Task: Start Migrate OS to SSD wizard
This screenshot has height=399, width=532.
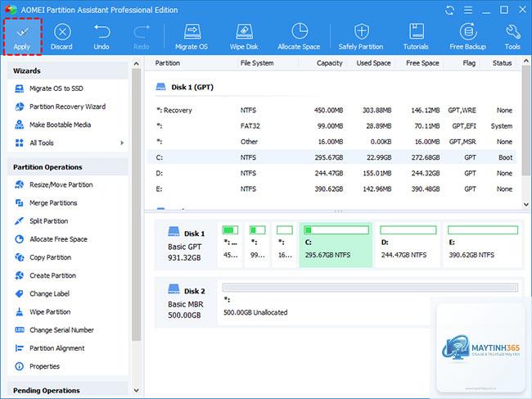Action: pos(56,88)
